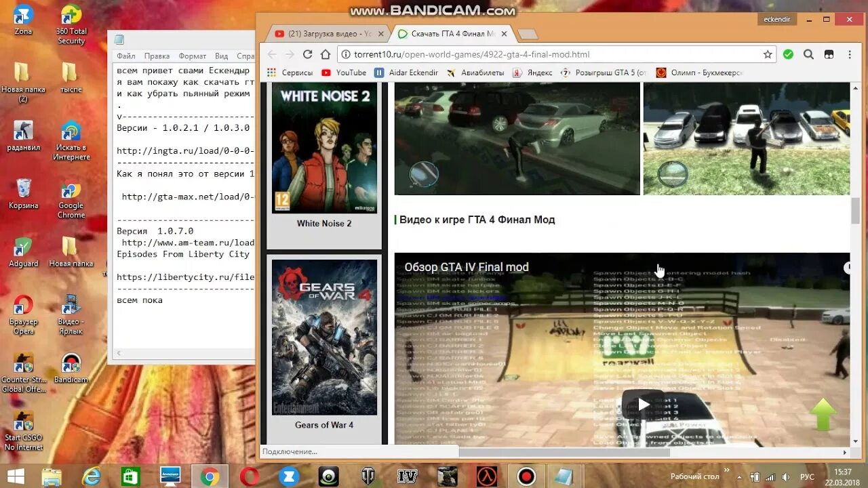
Task: Click White Noise 2 title link
Action: (324, 224)
